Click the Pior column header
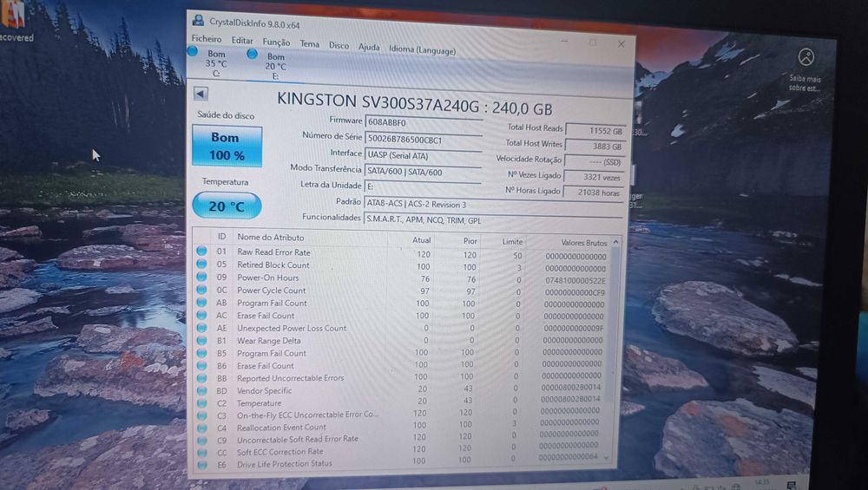This screenshot has width=868, height=490. [470, 240]
